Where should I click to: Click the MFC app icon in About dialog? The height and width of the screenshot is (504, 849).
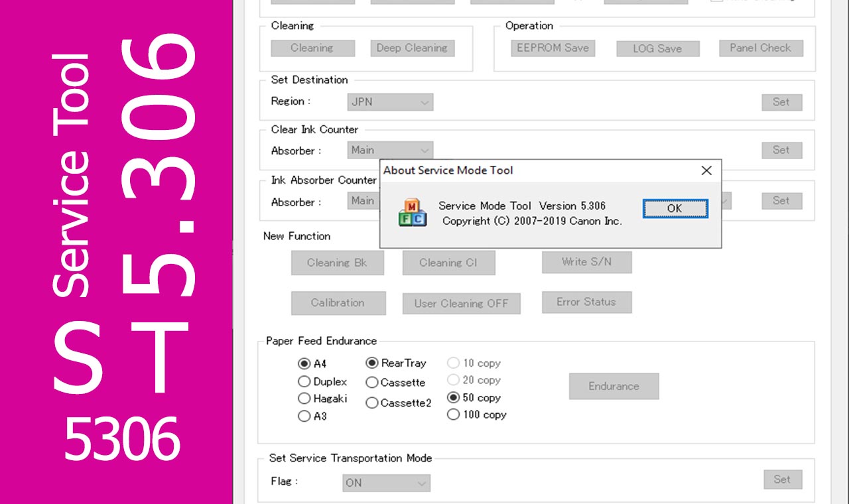(x=412, y=213)
